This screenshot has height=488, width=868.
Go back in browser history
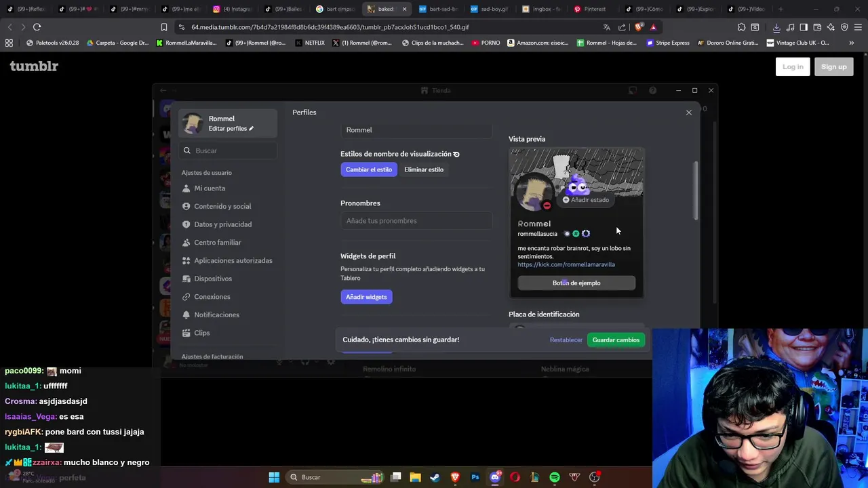coord(9,27)
